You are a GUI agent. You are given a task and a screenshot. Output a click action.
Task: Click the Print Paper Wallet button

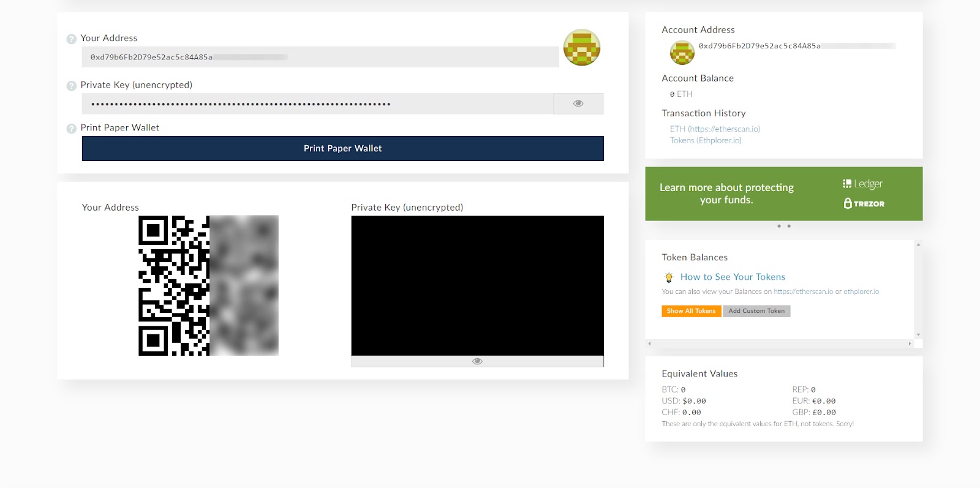pos(343,148)
